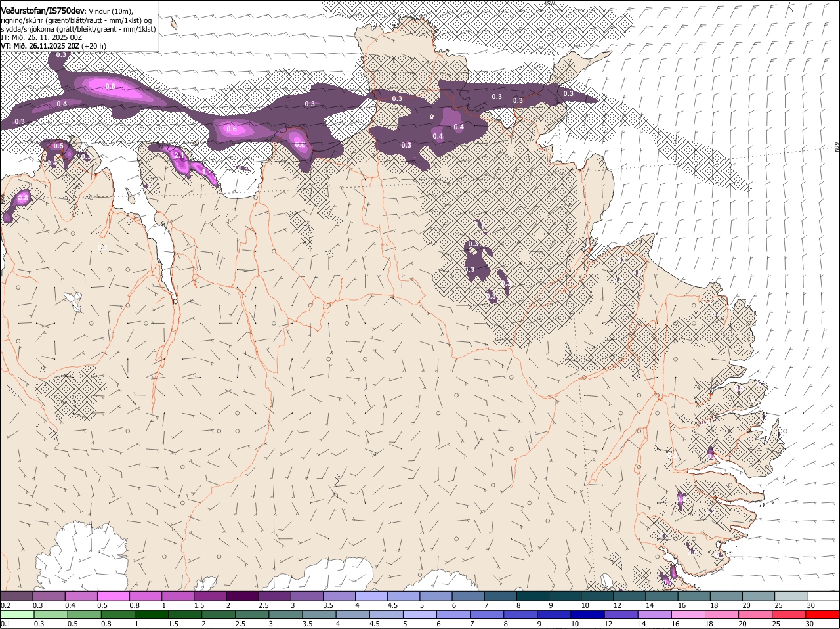Click the 0.6 value label on pink precipitation patch
The image size is (840, 629).
pos(232,129)
